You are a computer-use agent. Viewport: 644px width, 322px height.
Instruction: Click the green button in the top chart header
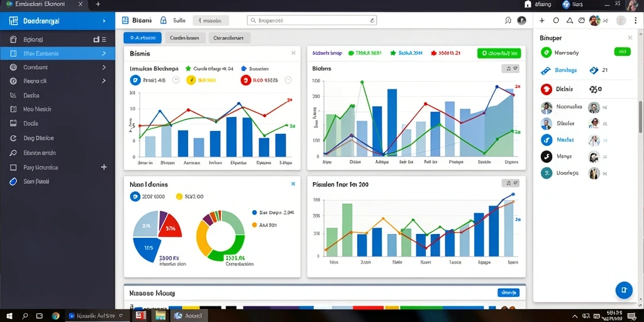(x=499, y=53)
